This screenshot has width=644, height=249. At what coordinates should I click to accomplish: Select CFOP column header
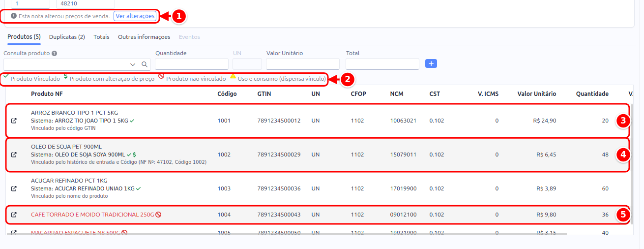tap(359, 93)
